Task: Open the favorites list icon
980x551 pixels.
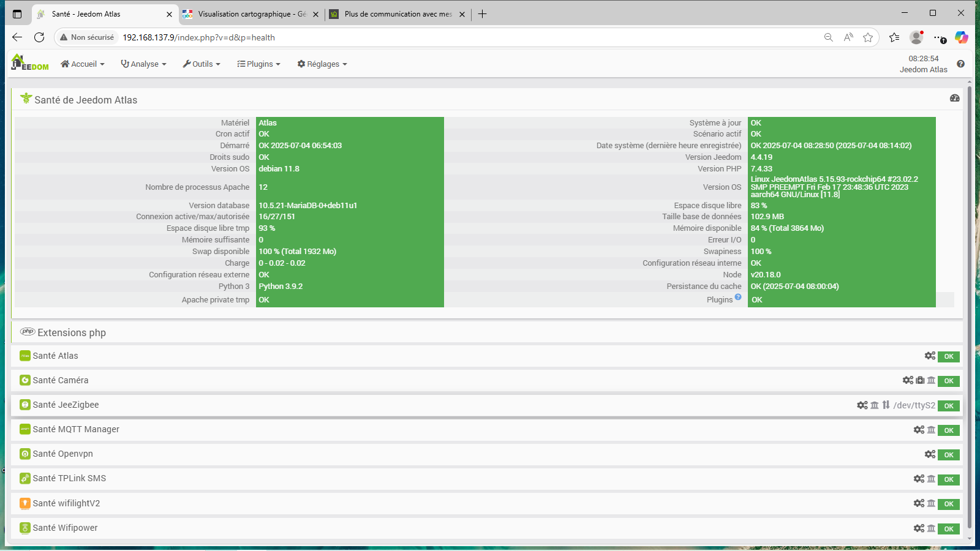Action: click(894, 37)
